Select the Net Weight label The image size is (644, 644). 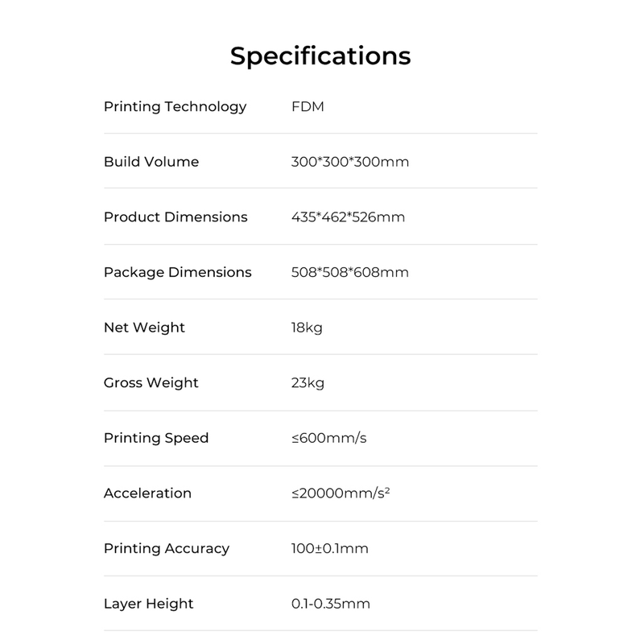point(144,328)
